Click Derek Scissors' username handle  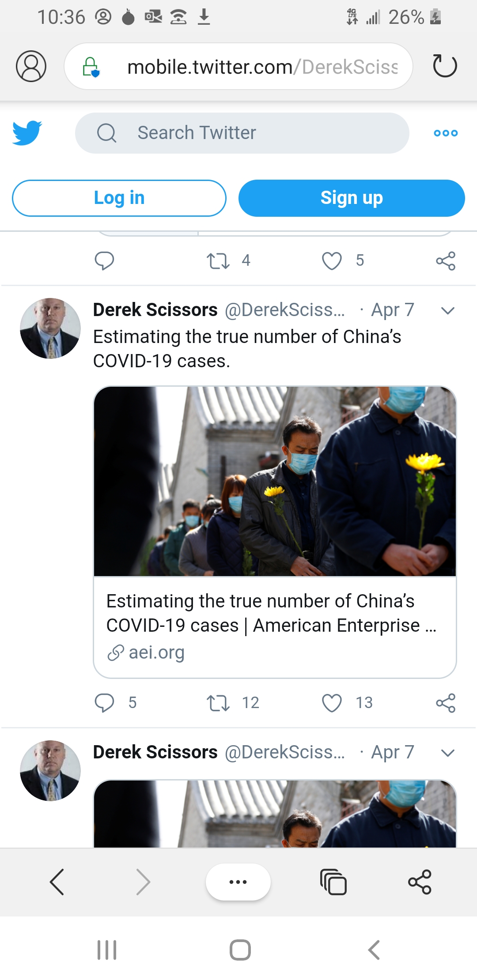[285, 309]
